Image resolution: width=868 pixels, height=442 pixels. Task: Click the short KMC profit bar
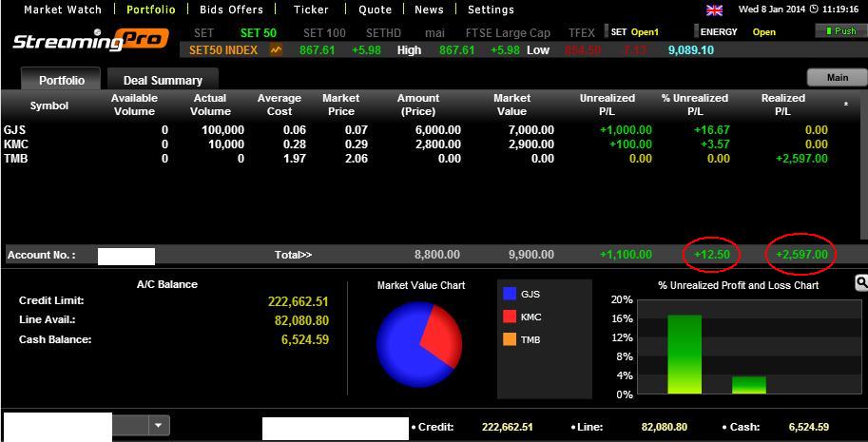749,385
